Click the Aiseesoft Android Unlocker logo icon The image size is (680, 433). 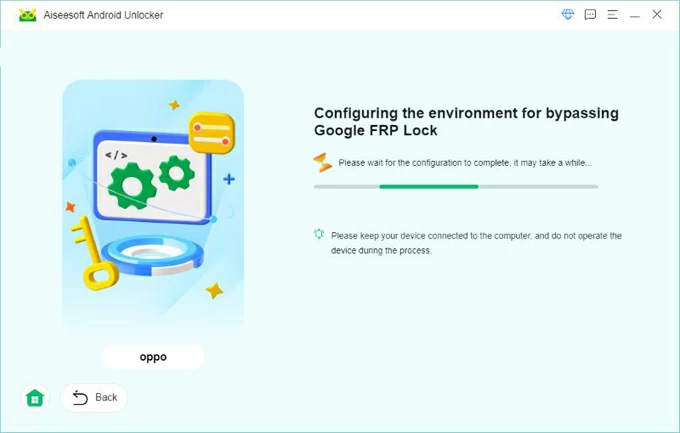(x=27, y=15)
